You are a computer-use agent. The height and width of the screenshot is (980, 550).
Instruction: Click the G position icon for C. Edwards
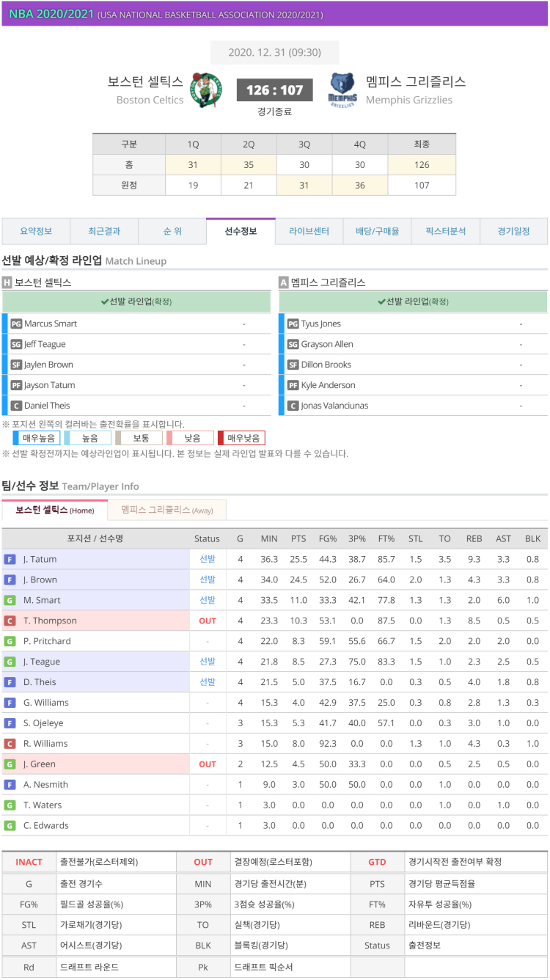click(10, 825)
